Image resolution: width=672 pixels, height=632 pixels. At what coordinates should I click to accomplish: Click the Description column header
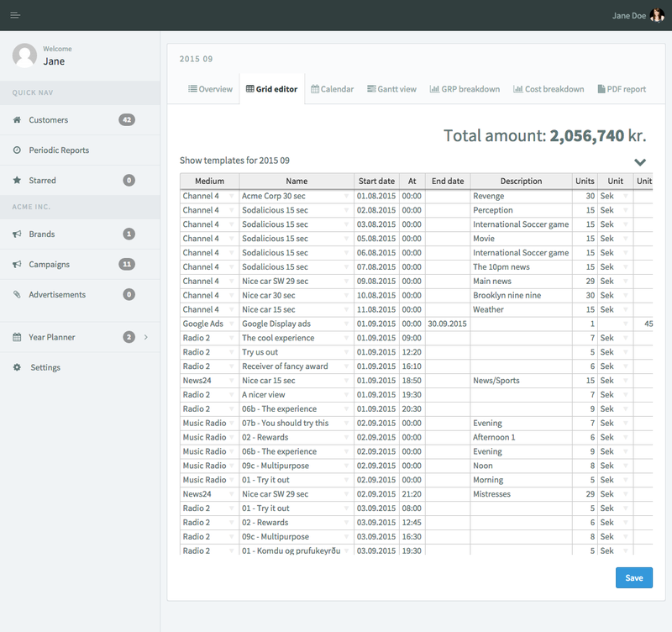[x=521, y=181]
